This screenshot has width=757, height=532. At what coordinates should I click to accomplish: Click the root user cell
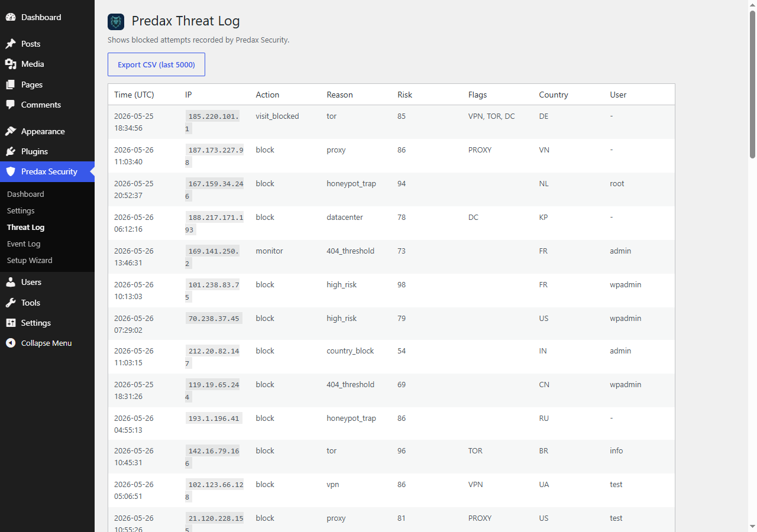point(617,184)
